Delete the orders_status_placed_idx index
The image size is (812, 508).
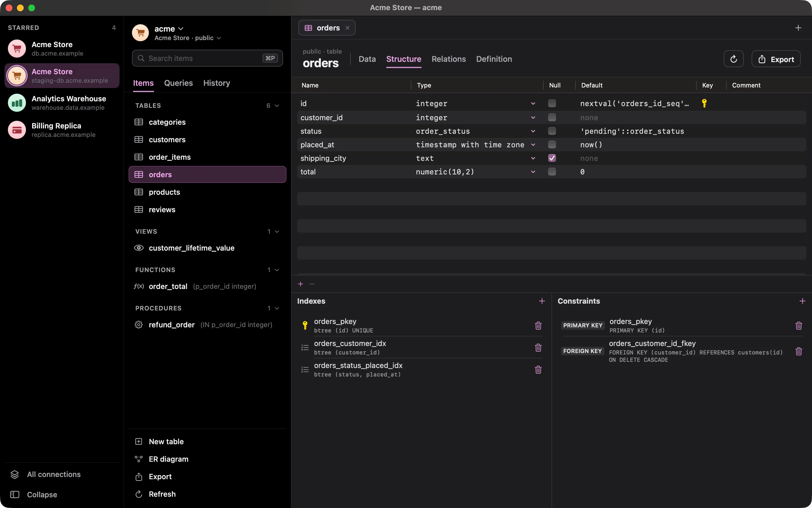538,370
